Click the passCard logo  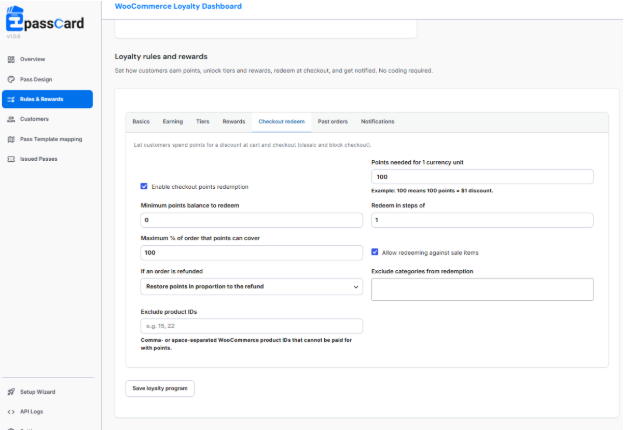tap(45, 20)
